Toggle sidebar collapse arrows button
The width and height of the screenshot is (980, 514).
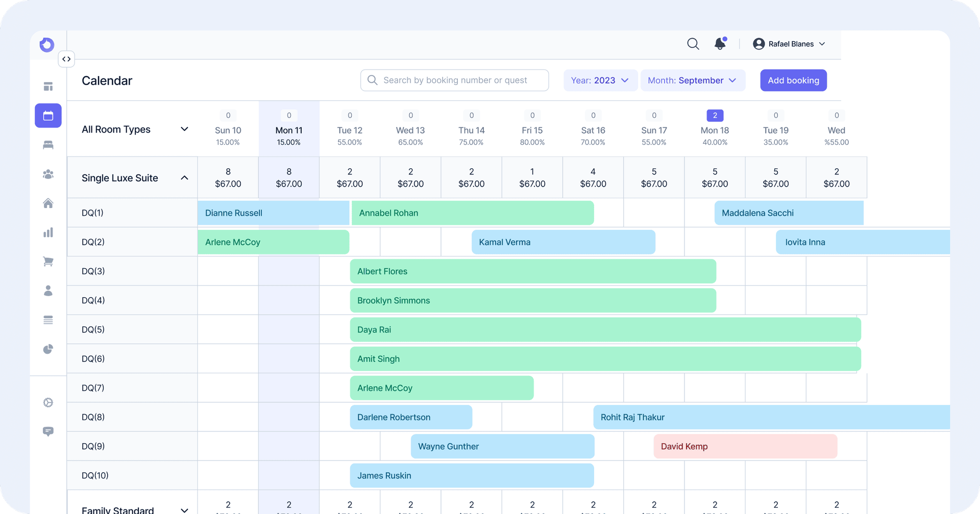tap(66, 59)
